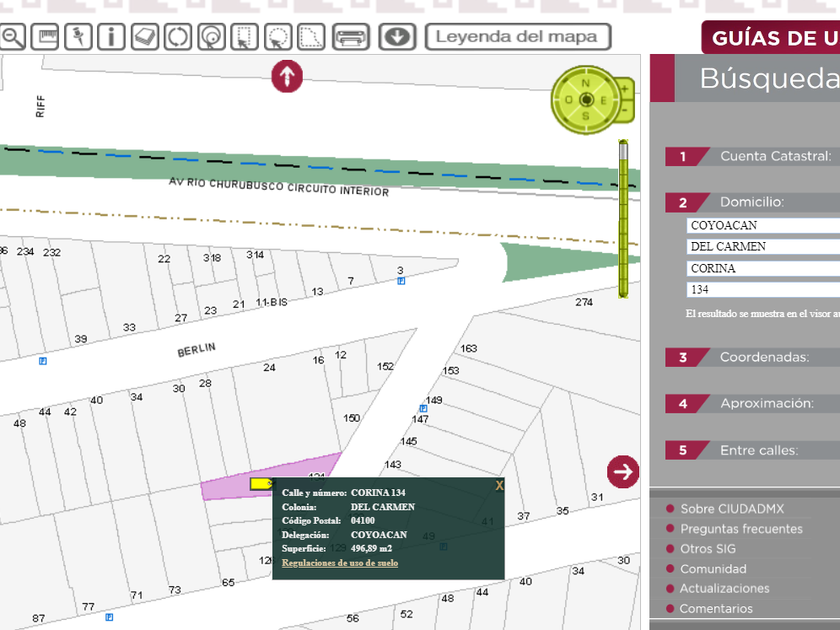Open the Leyenda del mapa button

(x=517, y=37)
